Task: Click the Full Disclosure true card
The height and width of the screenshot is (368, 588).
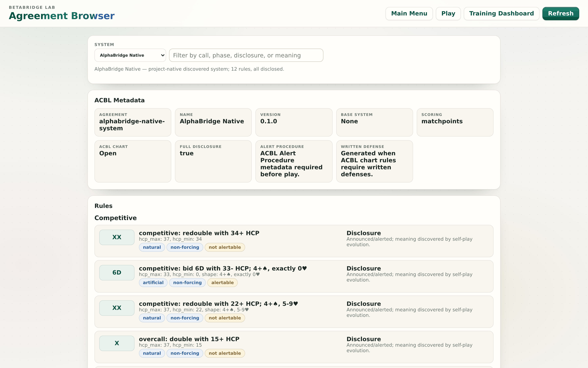Action: click(213, 161)
